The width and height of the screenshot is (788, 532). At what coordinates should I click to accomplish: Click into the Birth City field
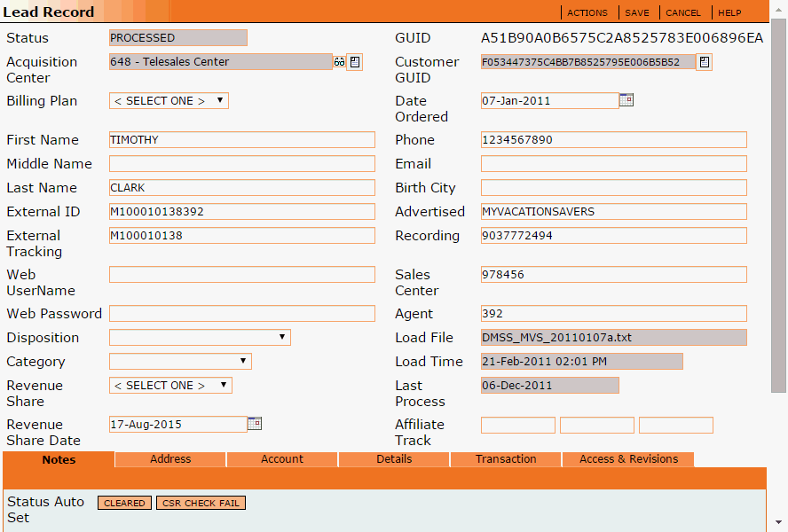pyautogui.click(x=613, y=187)
